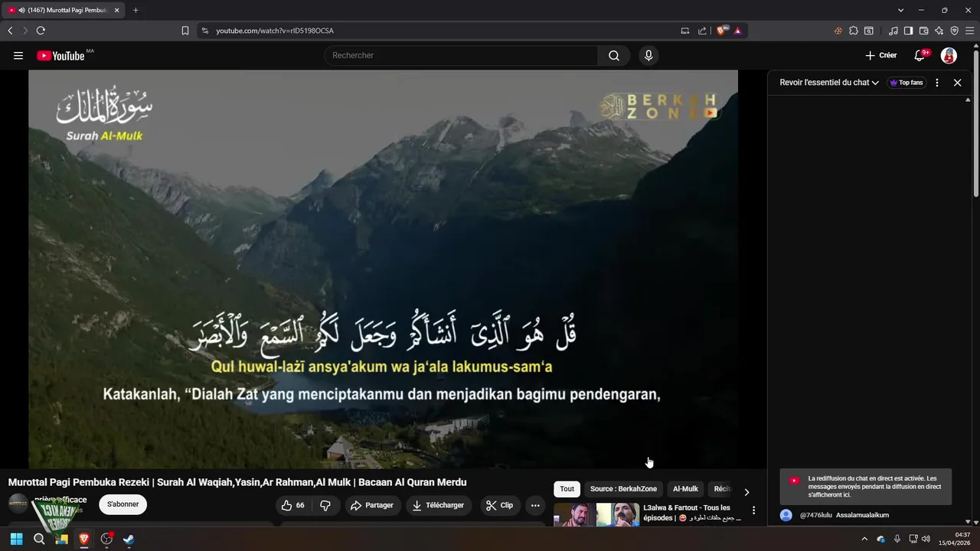
Task: Open the browser extensions puzzle icon
Action: 854,31
